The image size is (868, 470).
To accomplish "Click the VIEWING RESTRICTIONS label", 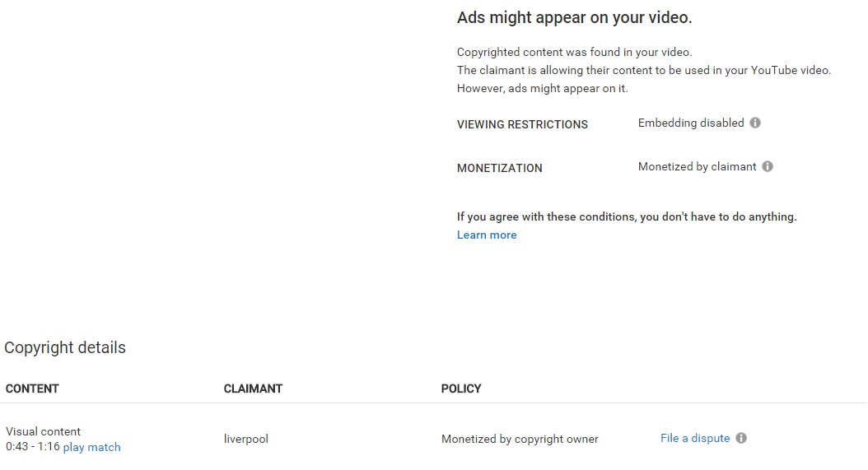I will point(522,124).
